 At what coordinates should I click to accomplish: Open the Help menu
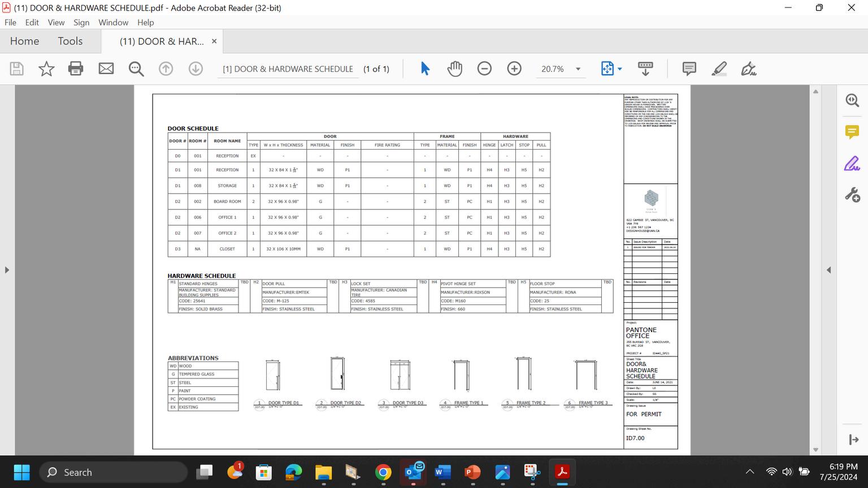coord(145,23)
